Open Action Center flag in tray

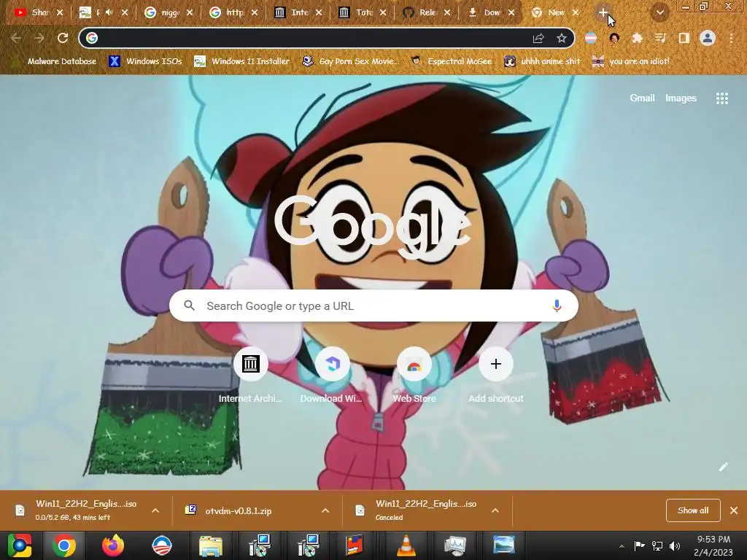pos(639,545)
